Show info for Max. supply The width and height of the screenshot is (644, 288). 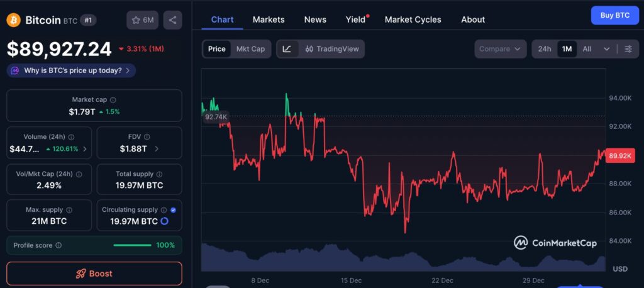[69, 210]
